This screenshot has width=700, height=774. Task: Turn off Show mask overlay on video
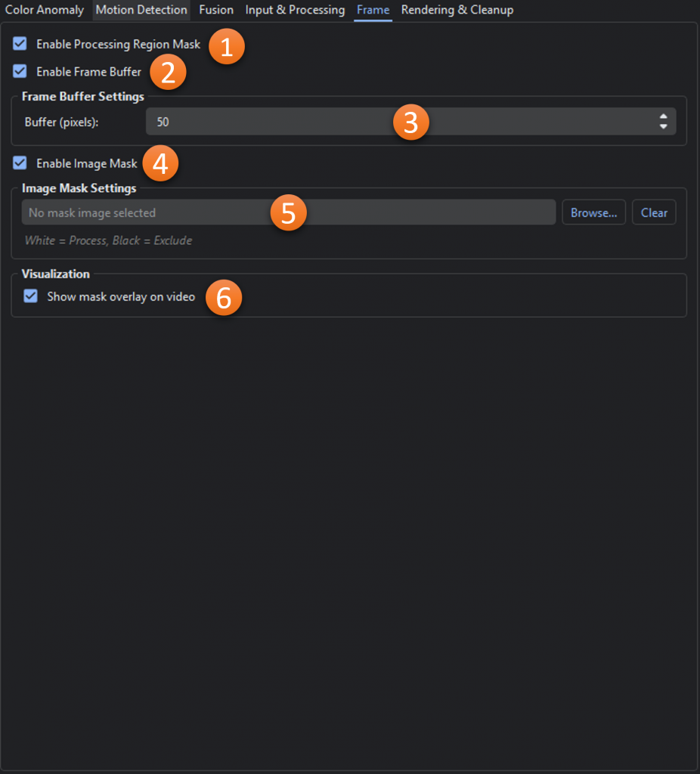click(x=31, y=296)
